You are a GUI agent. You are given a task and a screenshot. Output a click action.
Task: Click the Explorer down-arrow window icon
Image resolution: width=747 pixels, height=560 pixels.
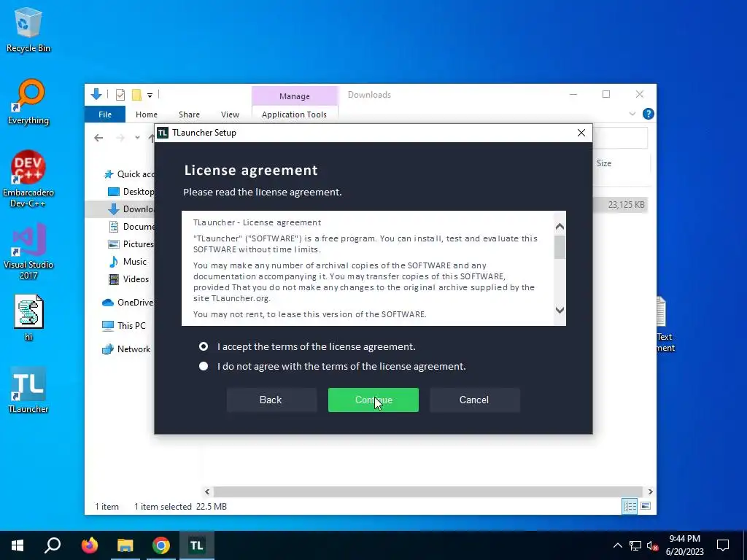pyautogui.click(x=96, y=94)
